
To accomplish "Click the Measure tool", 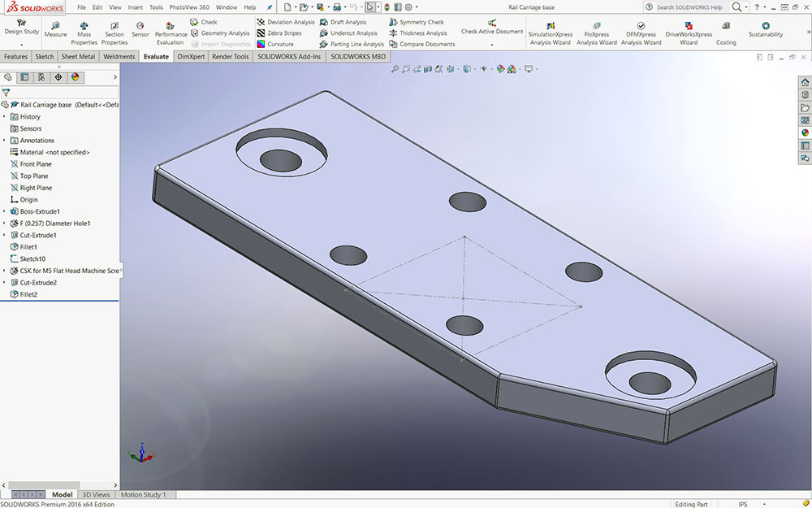I will tap(55, 30).
